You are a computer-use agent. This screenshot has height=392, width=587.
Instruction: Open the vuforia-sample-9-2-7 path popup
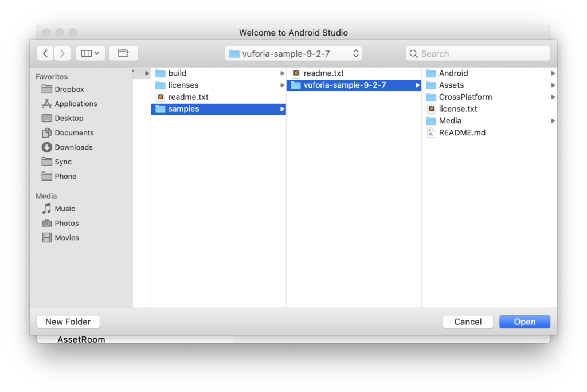293,53
